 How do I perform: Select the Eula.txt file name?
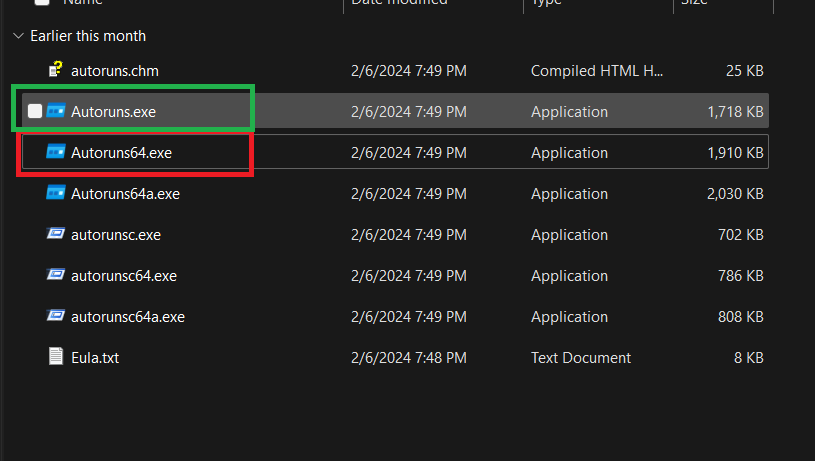(x=95, y=357)
